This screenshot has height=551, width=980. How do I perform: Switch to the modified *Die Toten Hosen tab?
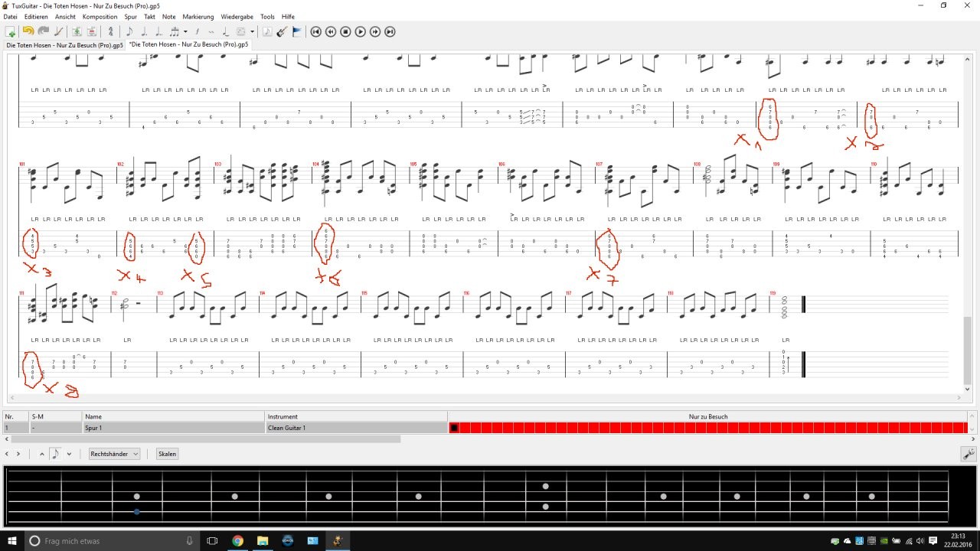coord(188,44)
